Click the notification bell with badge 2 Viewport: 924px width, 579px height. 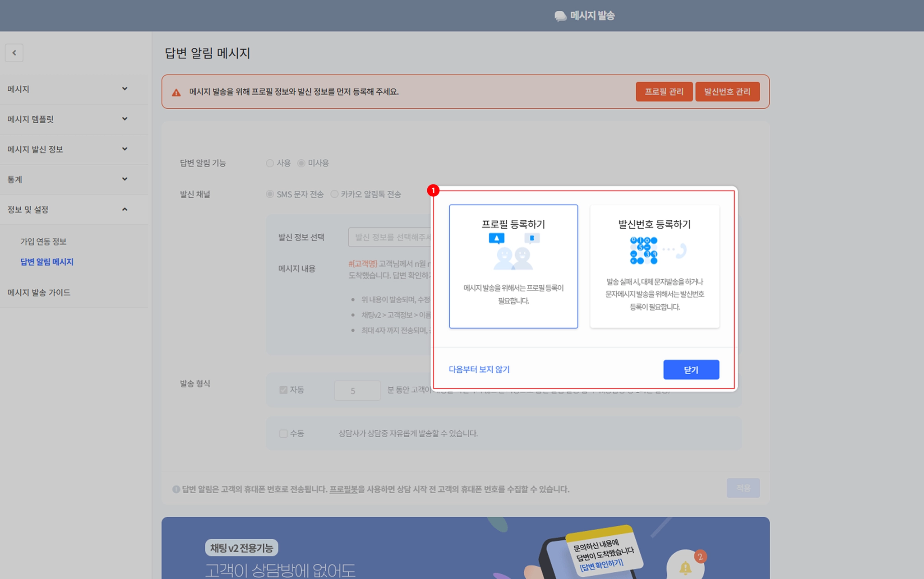point(685,567)
